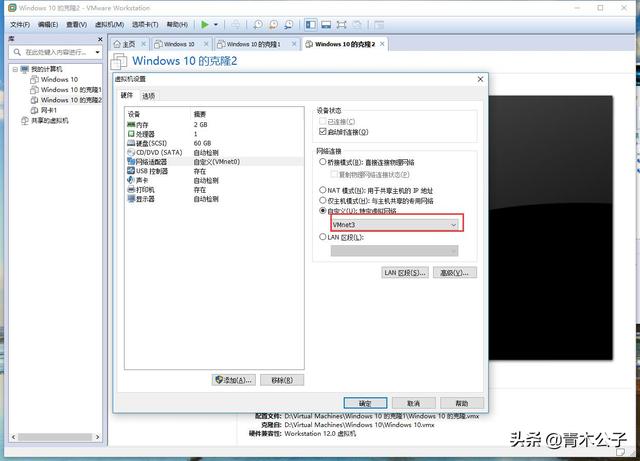Open the snapshot manager toolbar icon

289,25
